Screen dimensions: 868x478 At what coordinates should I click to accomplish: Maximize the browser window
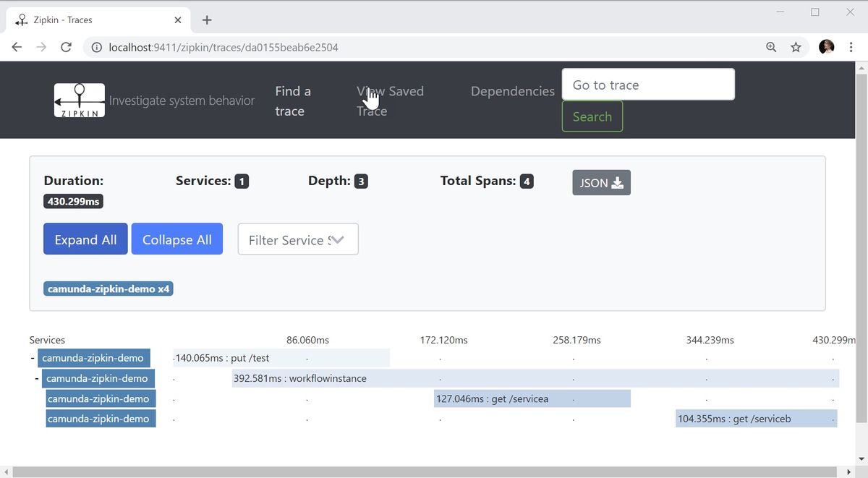coord(815,12)
